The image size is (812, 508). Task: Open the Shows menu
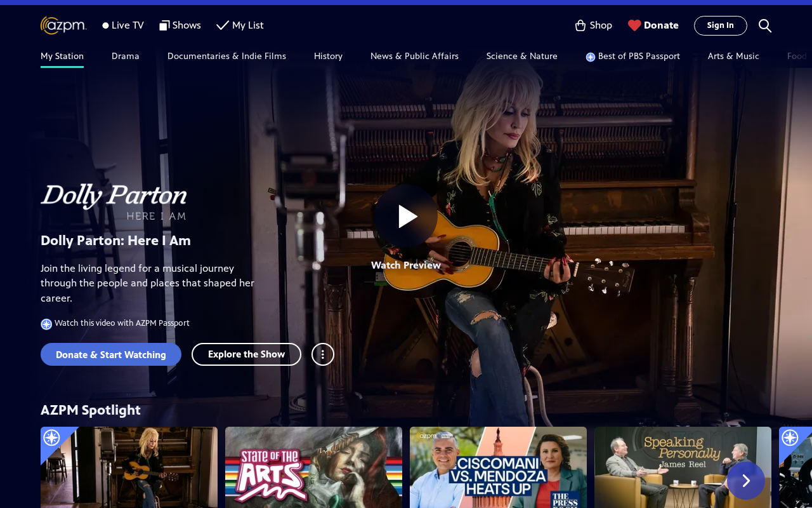point(180,25)
